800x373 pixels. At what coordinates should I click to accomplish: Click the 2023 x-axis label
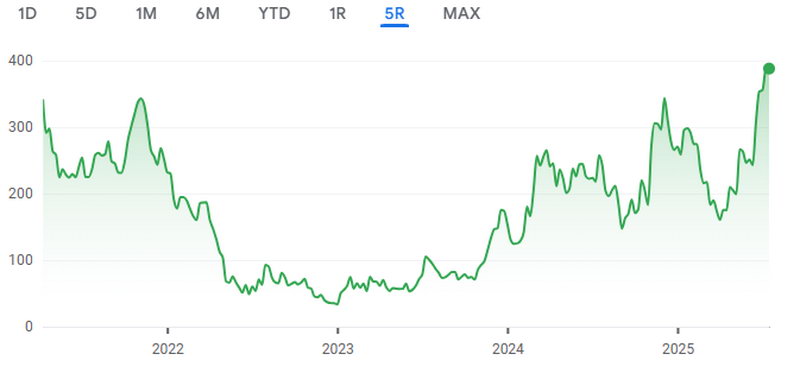point(338,350)
